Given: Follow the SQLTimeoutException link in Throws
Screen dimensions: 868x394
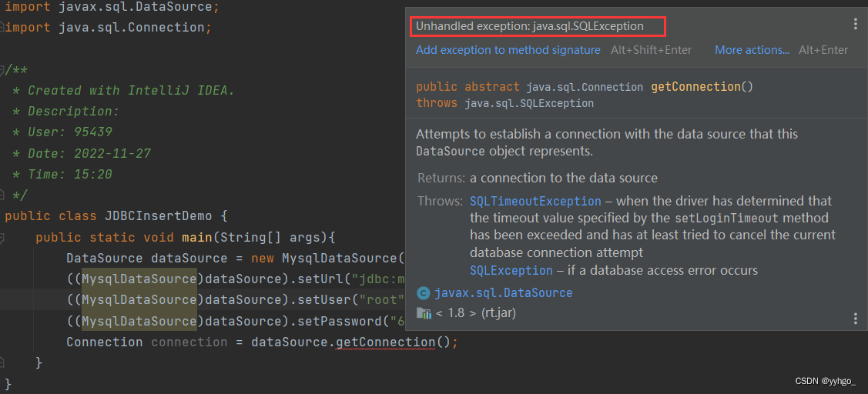Looking at the screenshot, I should pyautogui.click(x=535, y=202).
